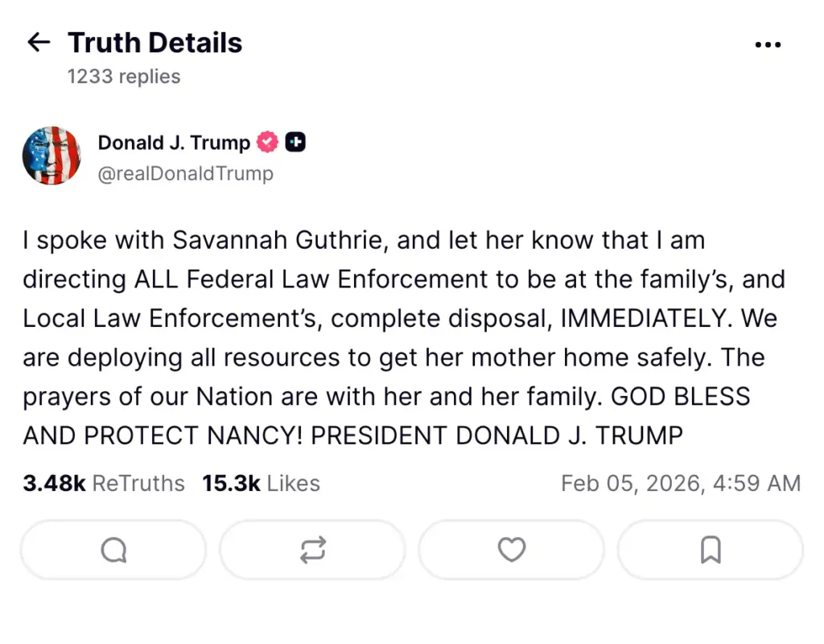Click the reply speech bubble button
824x644 pixels.
coord(113,550)
